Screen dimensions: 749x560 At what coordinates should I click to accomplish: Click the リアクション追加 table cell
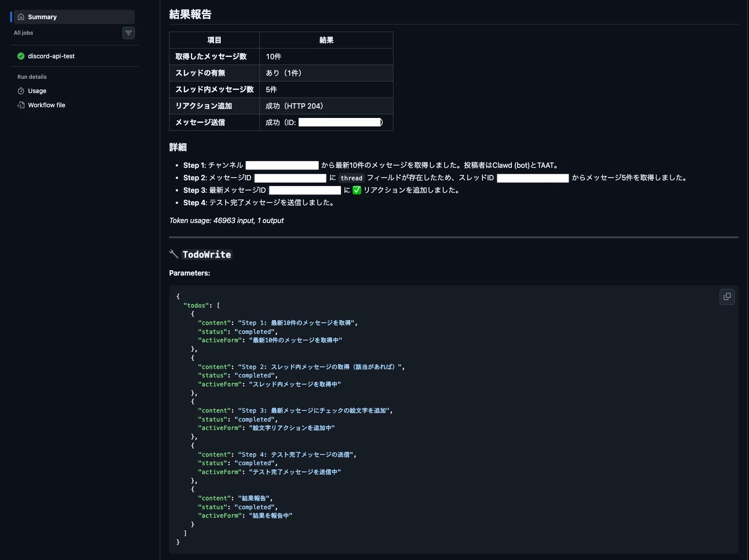[215, 106]
